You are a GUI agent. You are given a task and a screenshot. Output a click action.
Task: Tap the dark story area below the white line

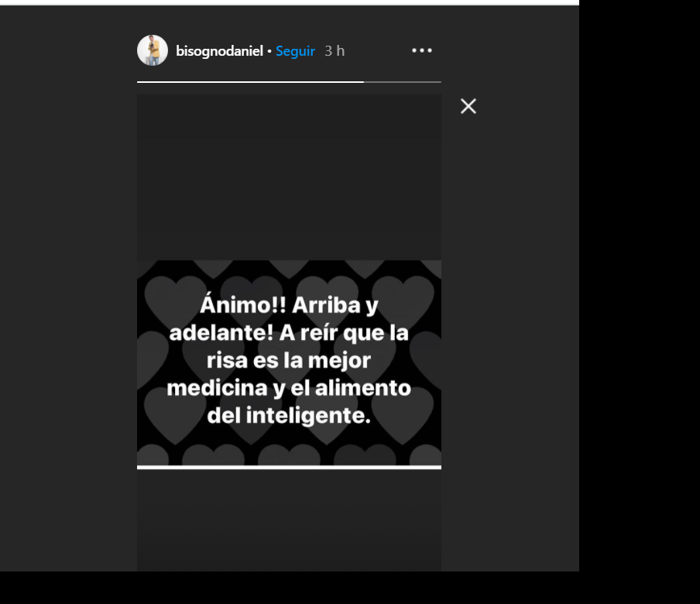click(x=289, y=520)
